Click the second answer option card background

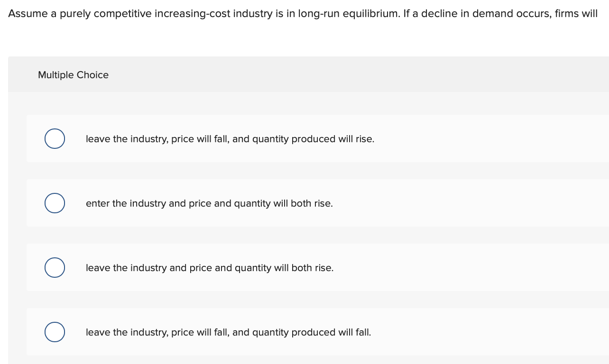coord(317,203)
